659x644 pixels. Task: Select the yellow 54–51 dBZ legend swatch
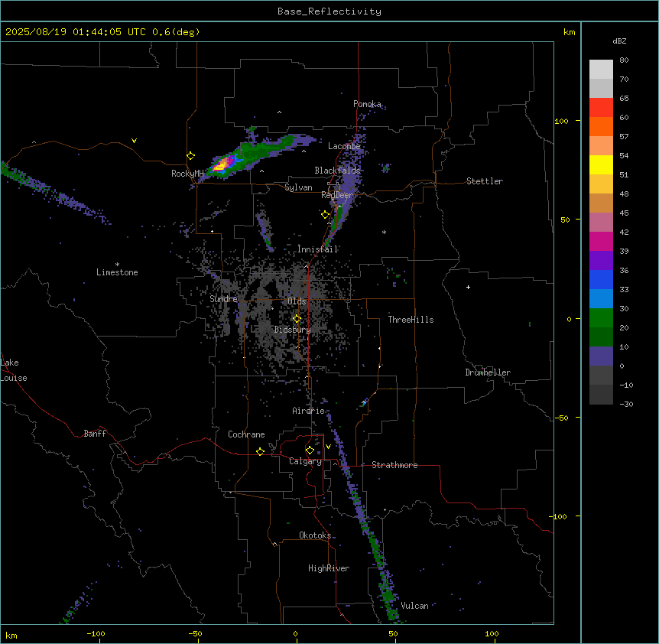[x=601, y=164]
